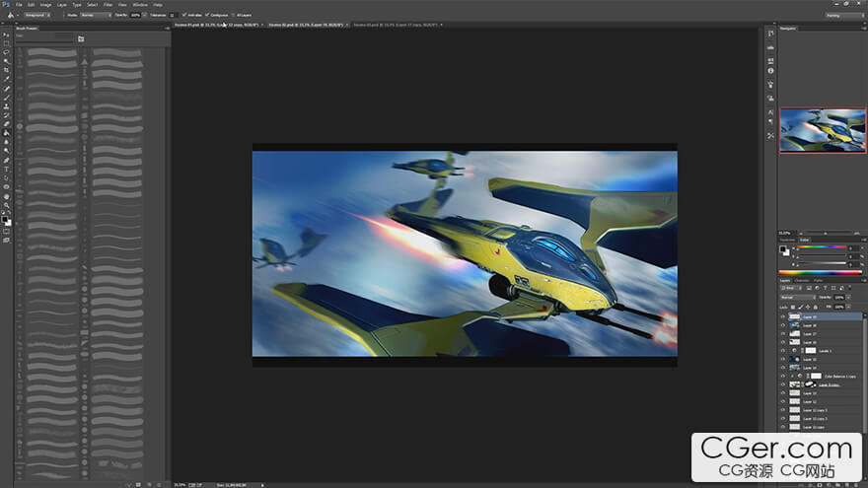Screen dimensions: 868x488
Task: Toggle visibility of masked layer below Color Balance
Action: [x=783, y=384]
